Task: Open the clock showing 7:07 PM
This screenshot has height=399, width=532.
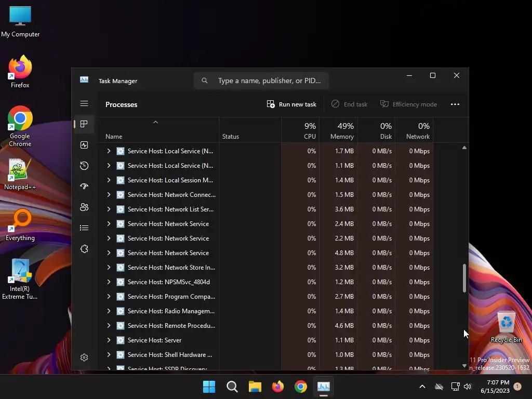Action: (x=495, y=387)
